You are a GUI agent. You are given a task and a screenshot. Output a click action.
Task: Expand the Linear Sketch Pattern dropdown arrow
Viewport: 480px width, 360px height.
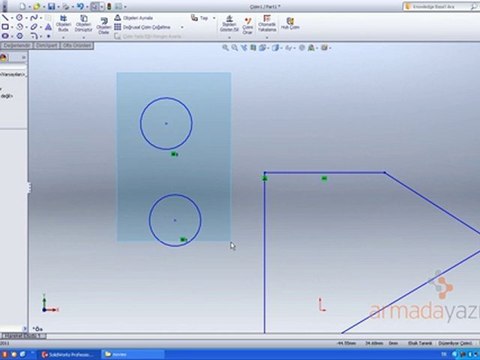click(182, 27)
